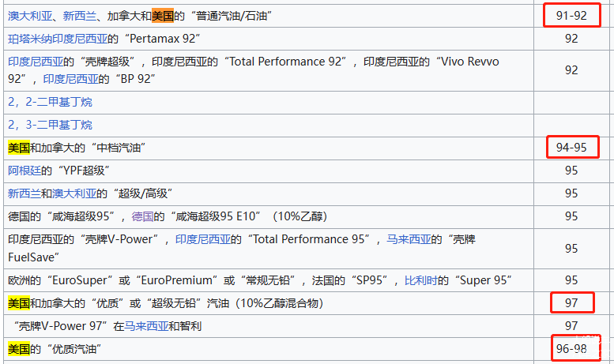
Task: Click 新西兰 link in the 超级/高级 row
Action: click(23, 193)
